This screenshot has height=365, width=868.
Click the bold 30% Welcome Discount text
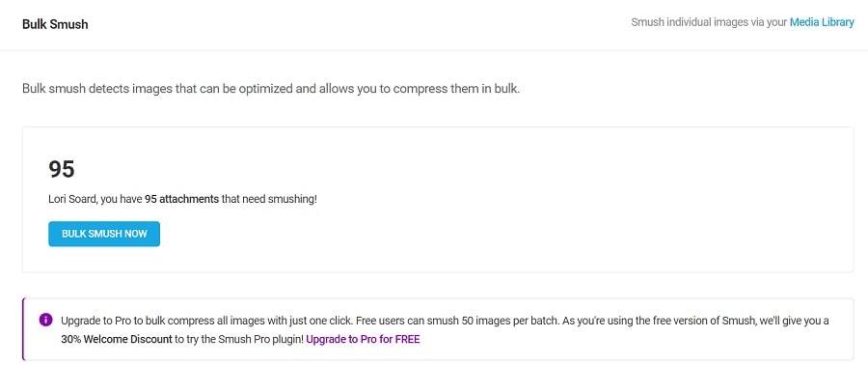pyautogui.click(x=117, y=339)
